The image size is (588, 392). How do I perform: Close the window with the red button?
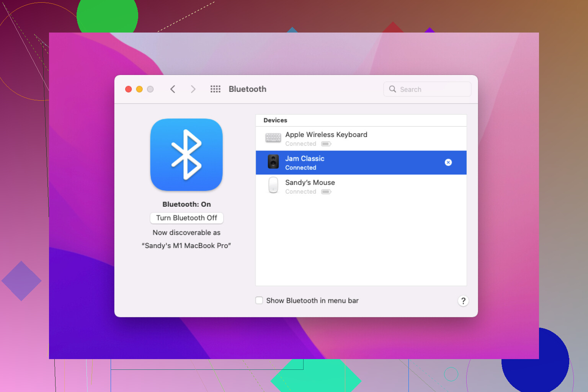coord(129,89)
